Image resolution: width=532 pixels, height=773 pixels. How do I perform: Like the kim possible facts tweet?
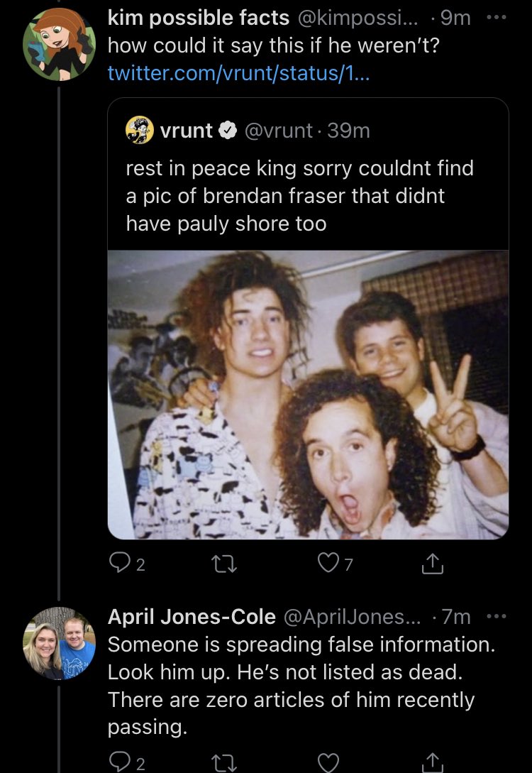click(335, 563)
